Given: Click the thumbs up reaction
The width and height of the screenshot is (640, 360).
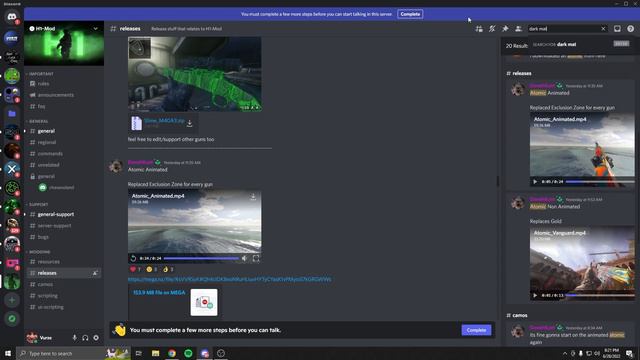Looking at the screenshot, I should pos(168,269).
